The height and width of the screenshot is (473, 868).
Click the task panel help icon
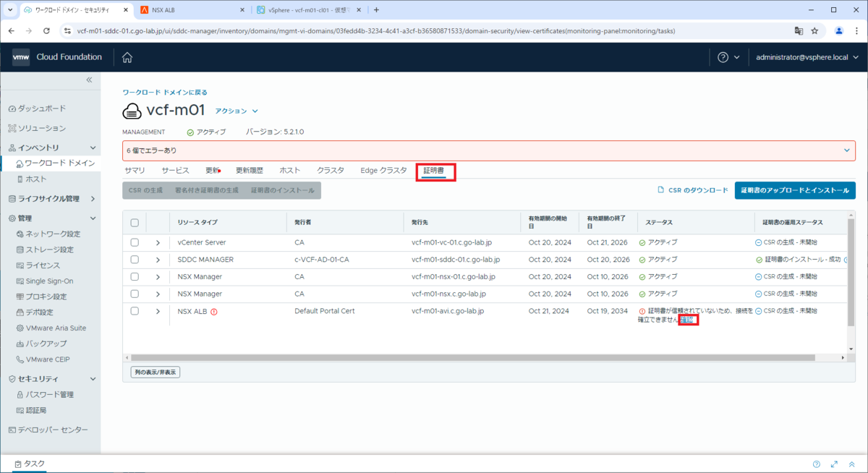point(817,464)
